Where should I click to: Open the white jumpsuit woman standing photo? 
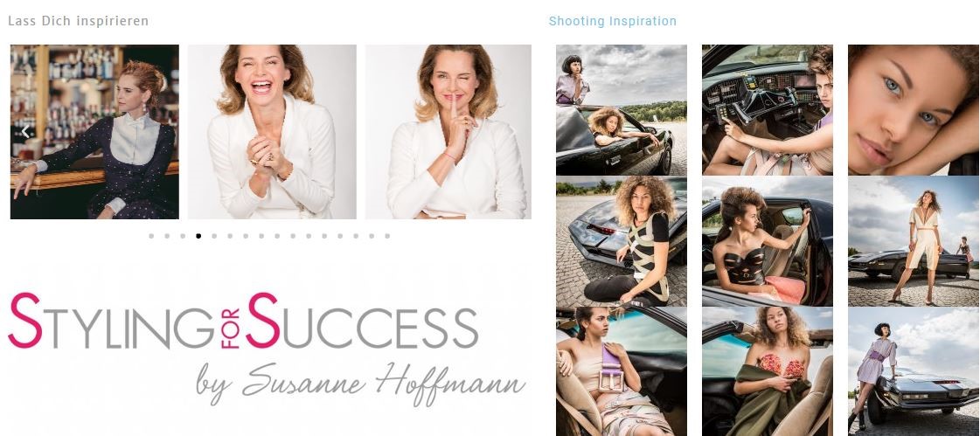[x=914, y=241]
